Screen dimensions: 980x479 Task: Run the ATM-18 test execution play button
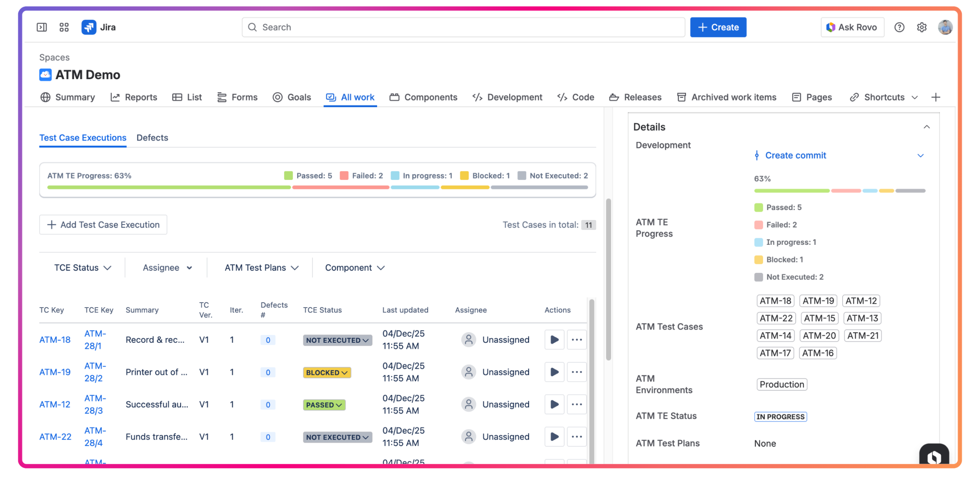coord(554,339)
